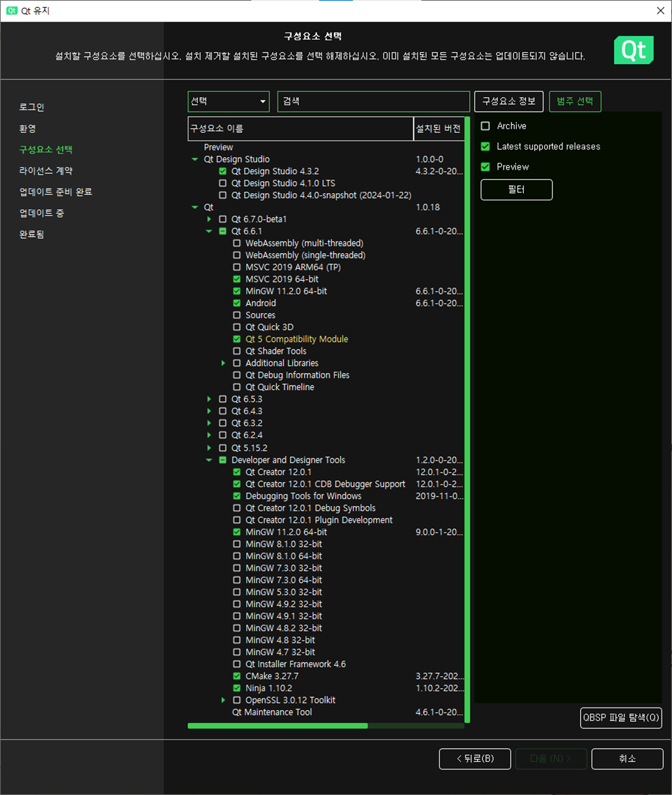Expand the Qt 6.4.3 node
The image size is (672, 795).
click(209, 411)
